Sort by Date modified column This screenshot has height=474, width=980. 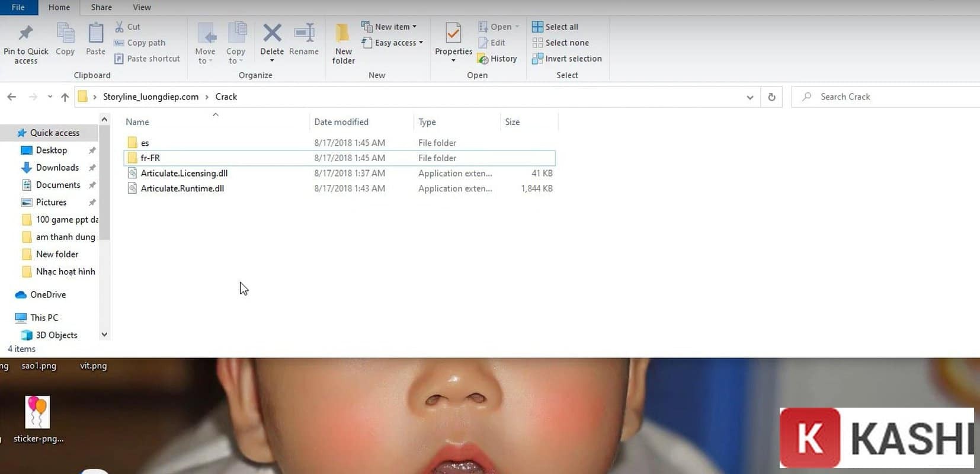[341, 122]
